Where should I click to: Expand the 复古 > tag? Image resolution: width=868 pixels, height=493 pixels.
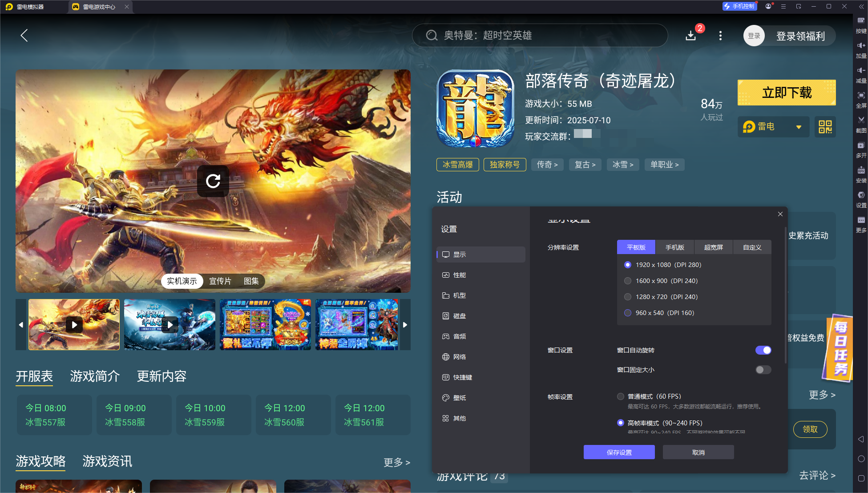[x=585, y=165]
